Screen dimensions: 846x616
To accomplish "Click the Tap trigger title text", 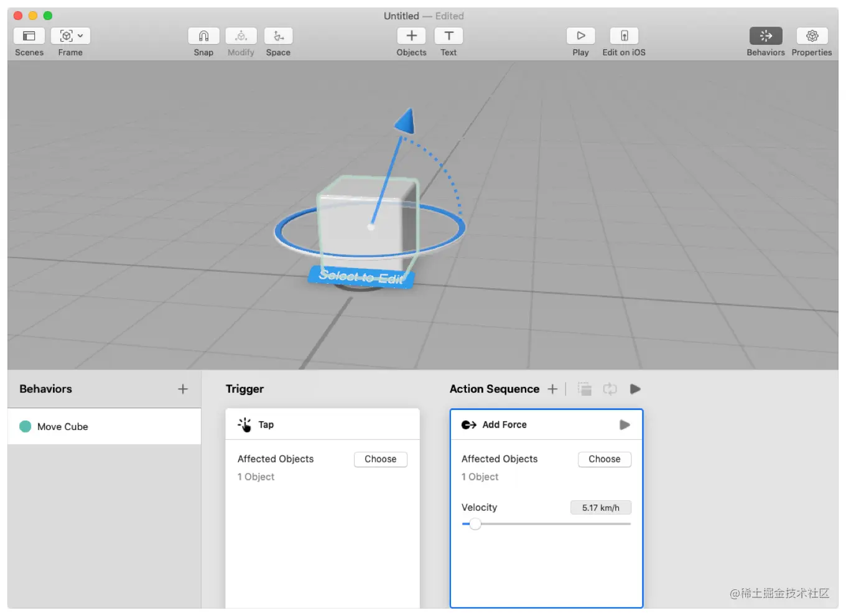I will click(x=266, y=424).
